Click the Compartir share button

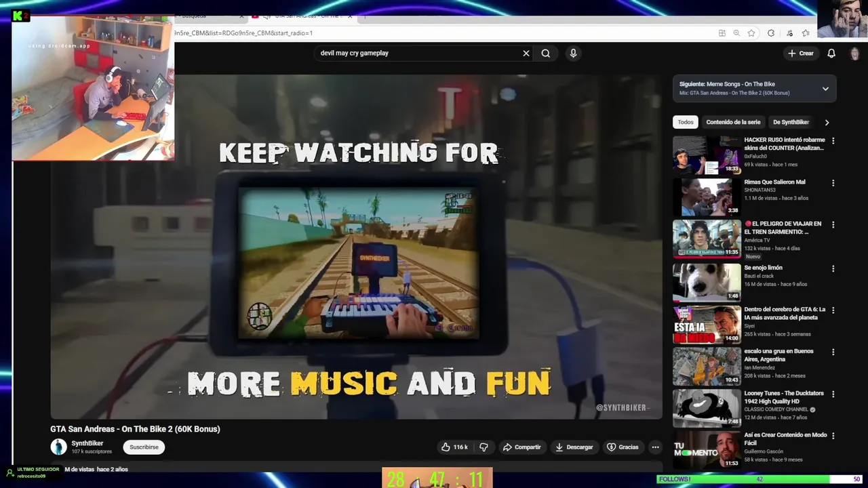coord(521,447)
